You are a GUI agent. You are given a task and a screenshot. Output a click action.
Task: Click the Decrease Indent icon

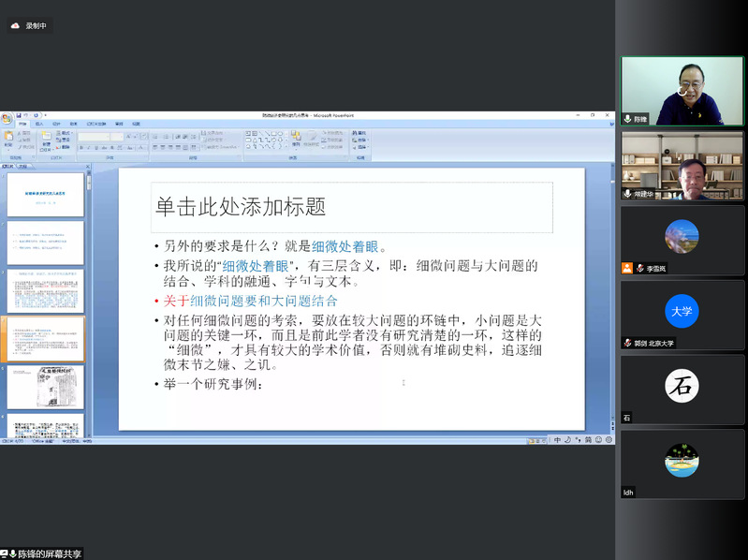178,137
